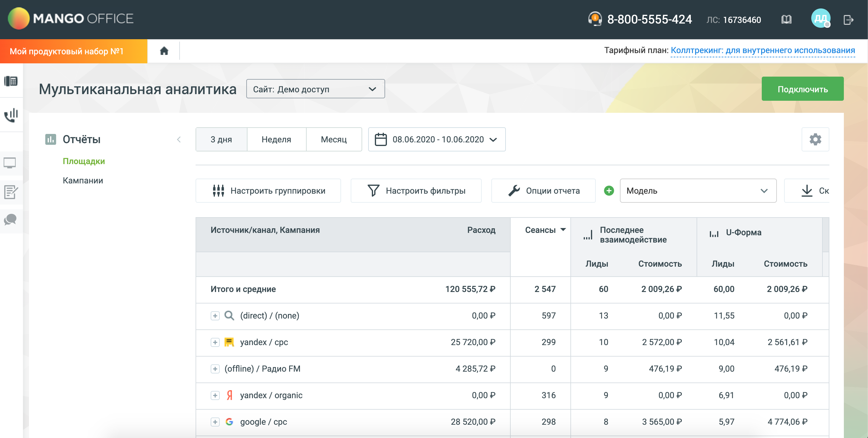
Task: Open the chat bubbles sidebar icon
Action: (10, 220)
